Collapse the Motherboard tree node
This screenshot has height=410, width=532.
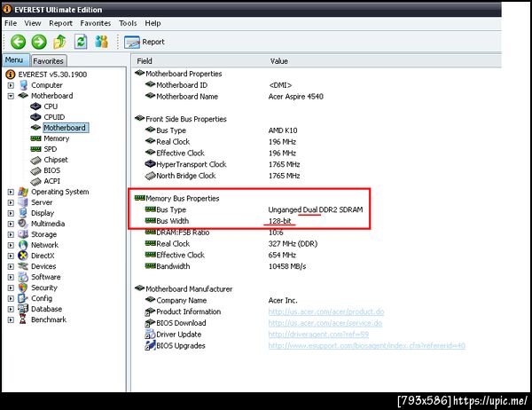(x=11, y=96)
